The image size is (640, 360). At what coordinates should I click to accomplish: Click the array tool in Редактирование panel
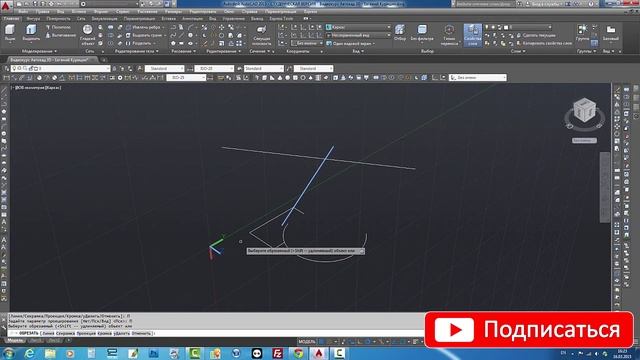[239, 43]
